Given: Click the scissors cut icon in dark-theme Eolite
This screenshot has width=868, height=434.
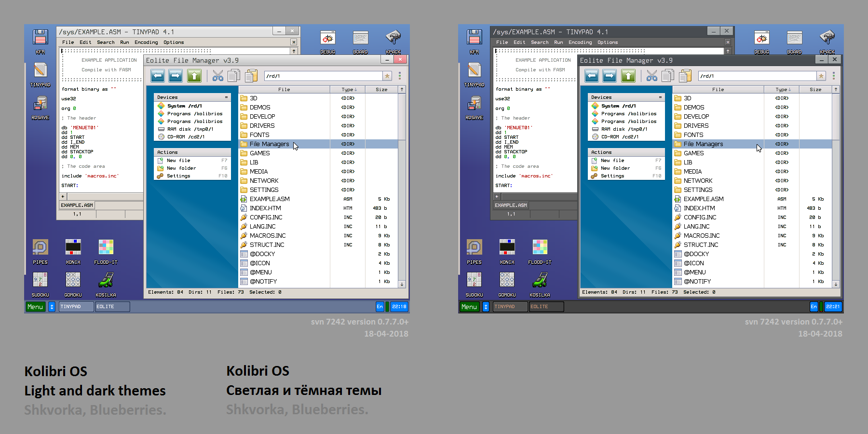Looking at the screenshot, I should tap(652, 76).
